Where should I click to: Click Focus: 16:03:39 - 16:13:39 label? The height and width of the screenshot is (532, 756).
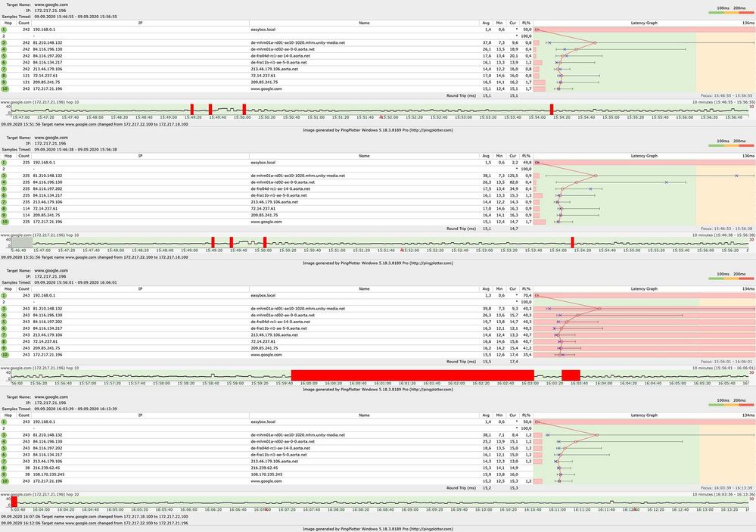tap(726, 487)
